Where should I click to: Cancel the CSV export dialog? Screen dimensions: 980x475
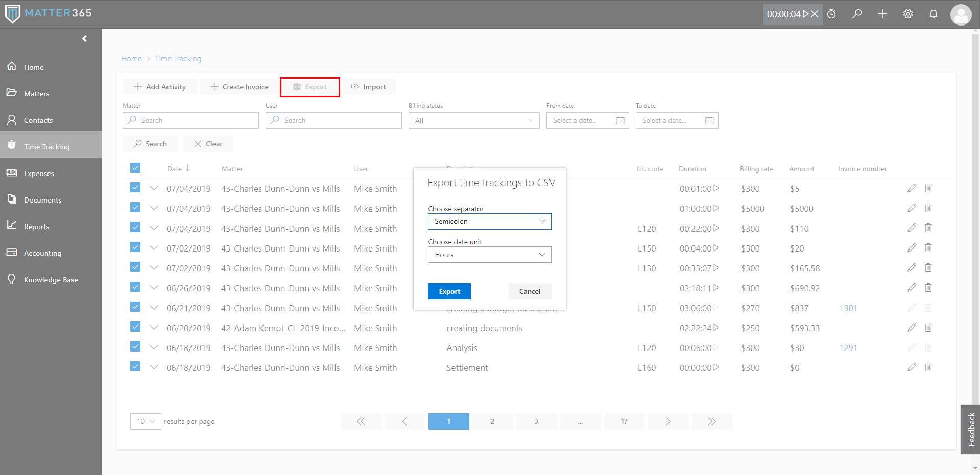coord(530,291)
